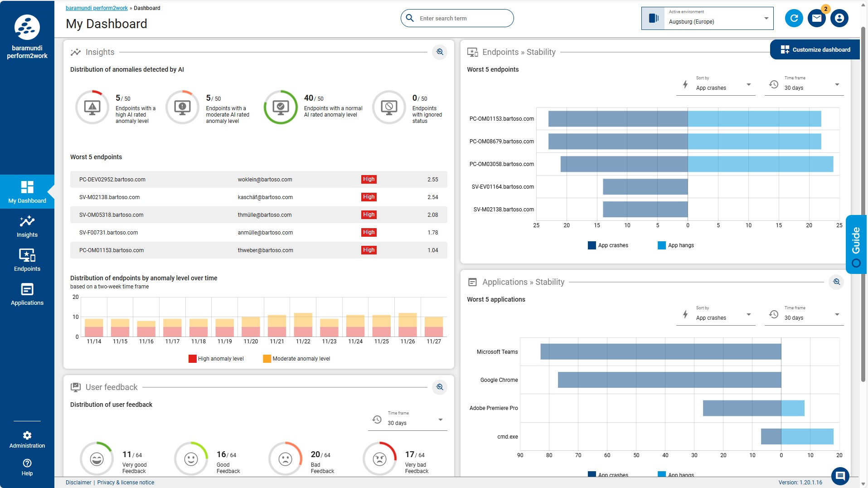Open the user account profile icon
This screenshot has height=488, width=868.
[839, 18]
